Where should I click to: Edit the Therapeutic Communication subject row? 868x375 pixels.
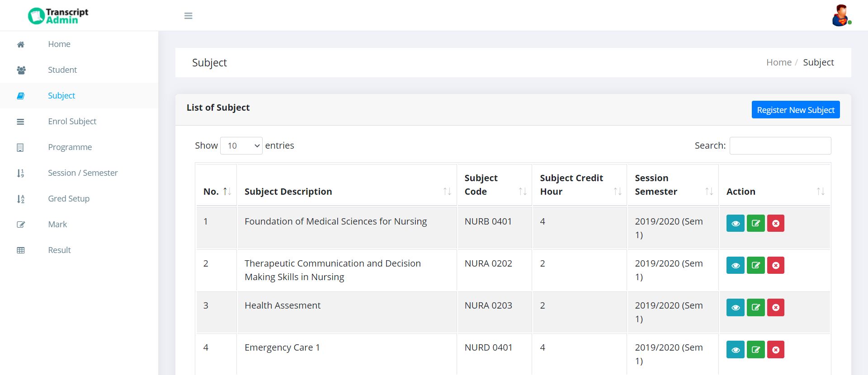[x=755, y=265]
